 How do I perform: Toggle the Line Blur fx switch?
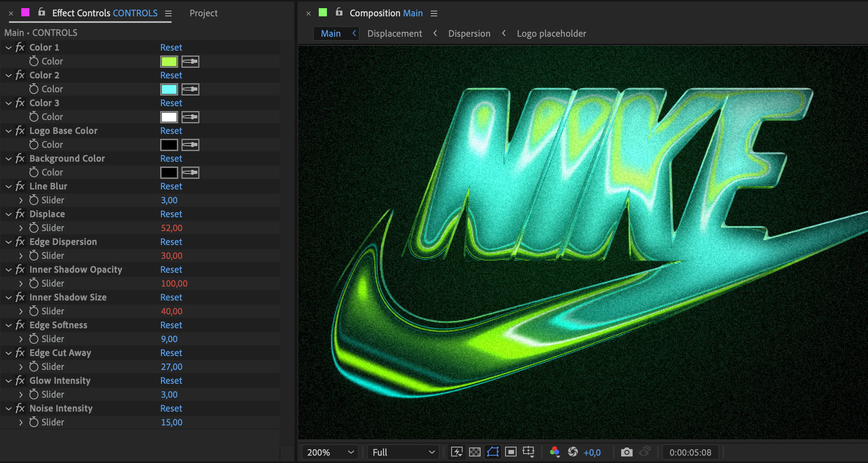click(x=20, y=186)
